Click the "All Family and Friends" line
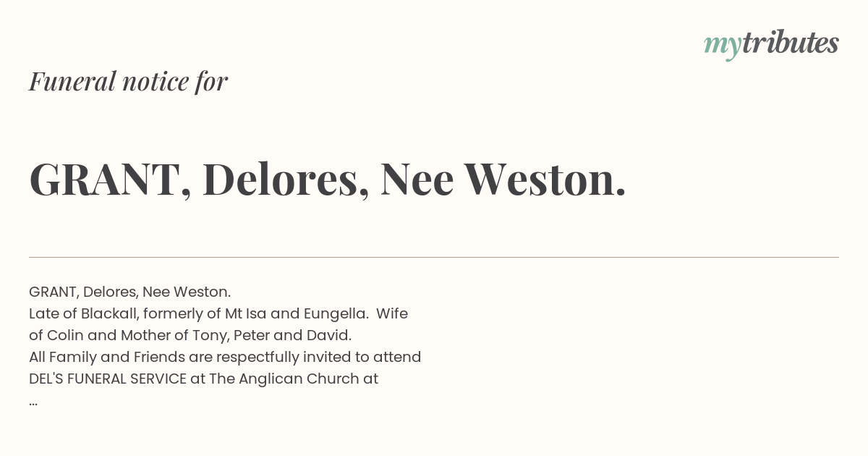868x456 pixels. tap(225, 357)
